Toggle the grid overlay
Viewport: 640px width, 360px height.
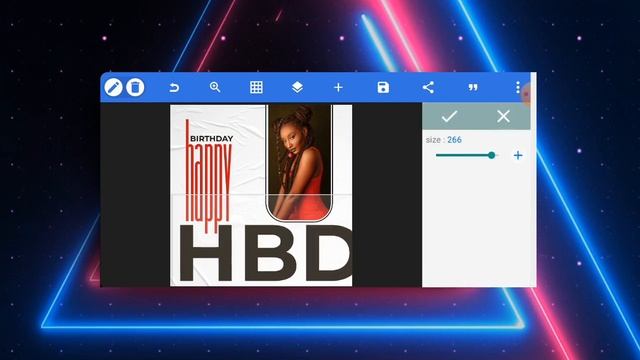pos(256,87)
